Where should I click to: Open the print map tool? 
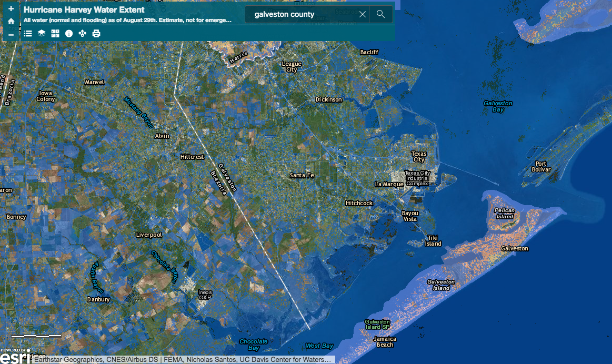coord(96,34)
